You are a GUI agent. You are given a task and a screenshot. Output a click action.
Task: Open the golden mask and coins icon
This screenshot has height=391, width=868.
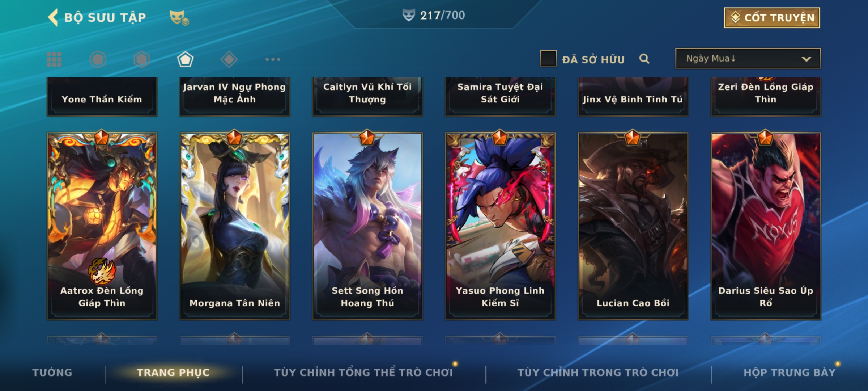point(180,18)
